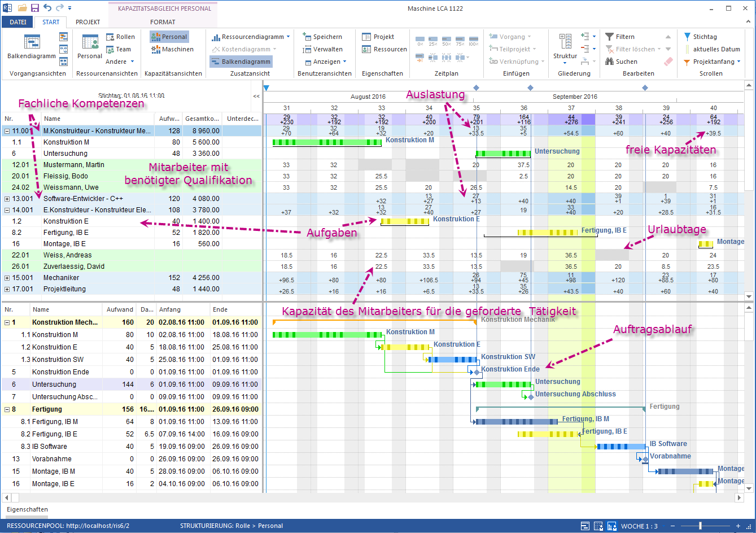The height and width of the screenshot is (533, 756).
Task: Click the Stichtag triangle marker on the timeline
Action: [266, 88]
